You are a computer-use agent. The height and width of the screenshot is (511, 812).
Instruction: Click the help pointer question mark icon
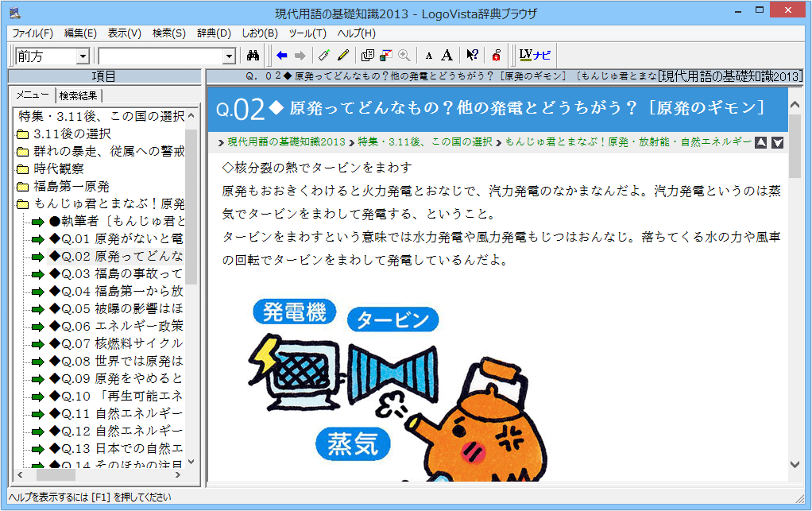point(472,56)
